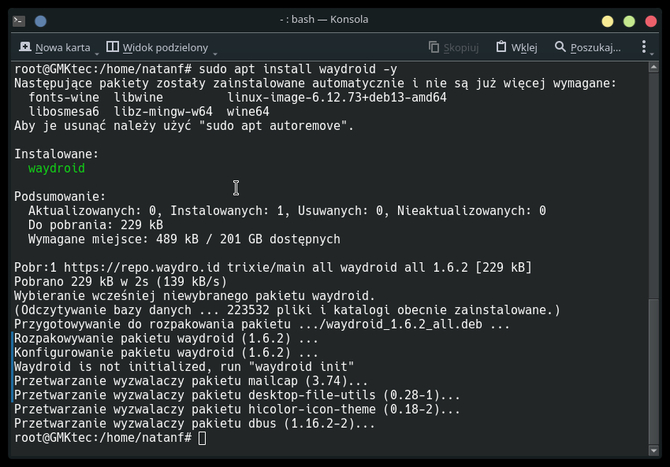Click the vertical scrollbar handle

tap(653, 371)
